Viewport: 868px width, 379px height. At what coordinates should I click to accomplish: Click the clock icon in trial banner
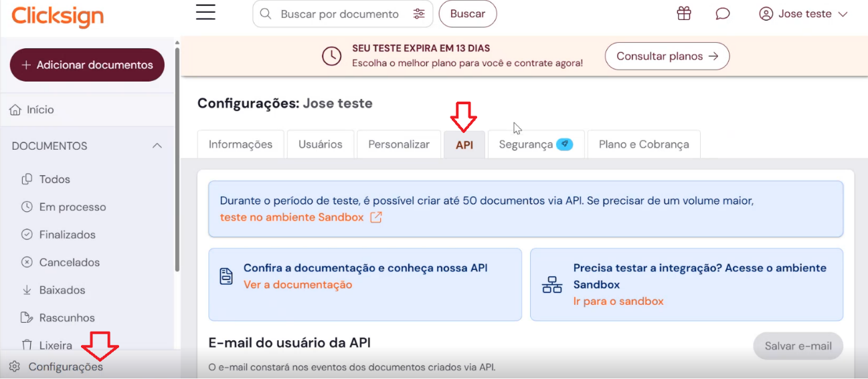(x=332, y=56)
